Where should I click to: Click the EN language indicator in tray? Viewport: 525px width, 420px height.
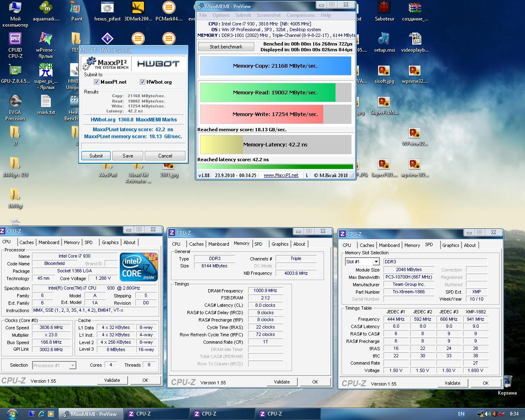click(461, 414)
